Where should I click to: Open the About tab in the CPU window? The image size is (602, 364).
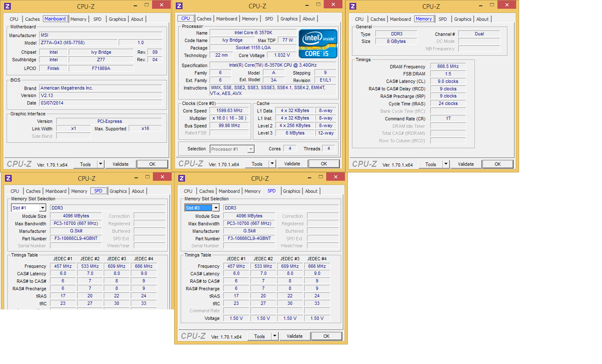(309, 19)
